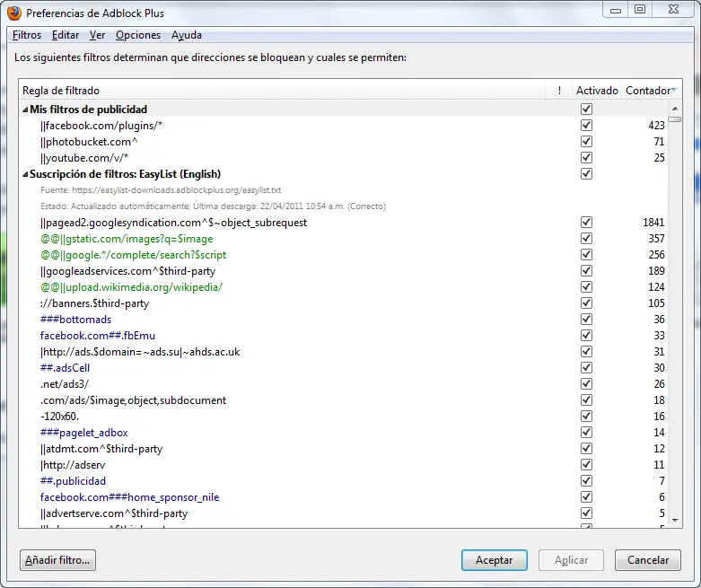Disable facebook.com###home_sponsor_nile checkbox

coord(586,496)
